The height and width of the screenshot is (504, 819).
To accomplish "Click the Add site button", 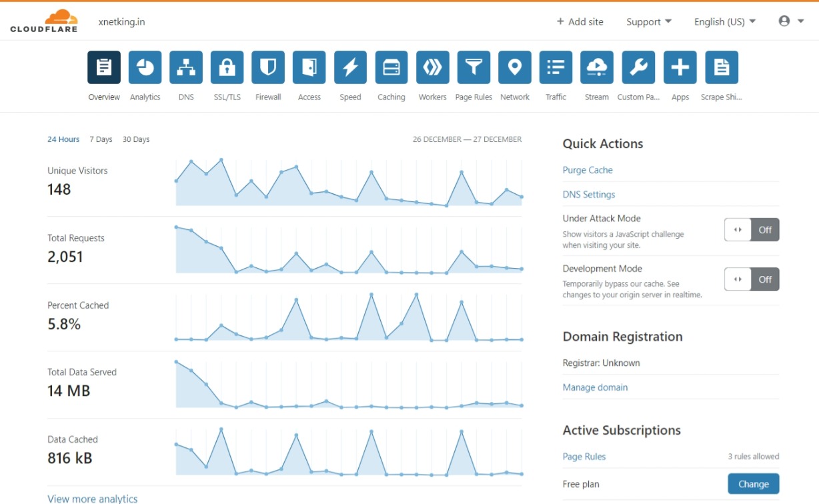I will click(x=580, y=21).
